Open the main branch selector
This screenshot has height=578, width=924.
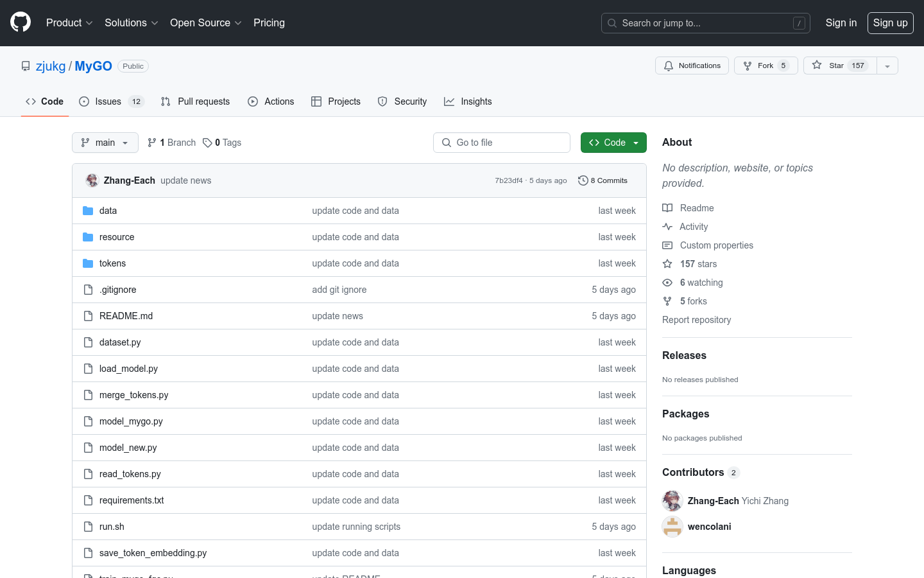(x=105, y=143)
